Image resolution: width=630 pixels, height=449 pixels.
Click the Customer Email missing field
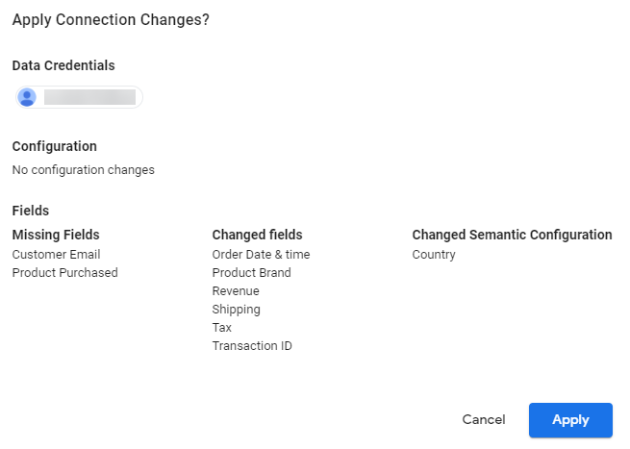tap(56, 255)
